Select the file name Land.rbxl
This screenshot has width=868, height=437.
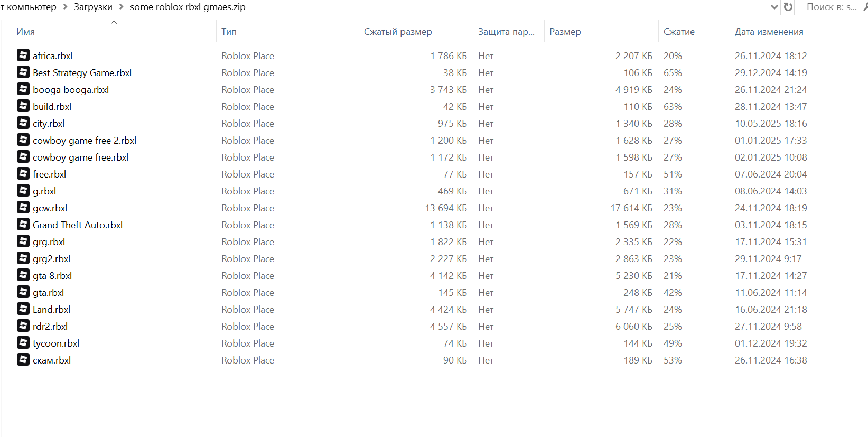51,309
